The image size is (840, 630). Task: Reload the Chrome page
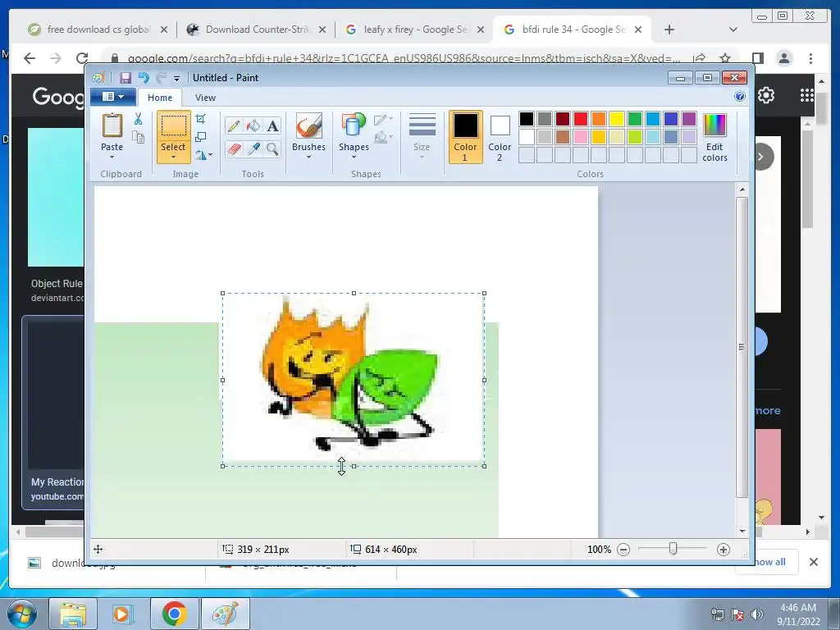pos(82,58)
